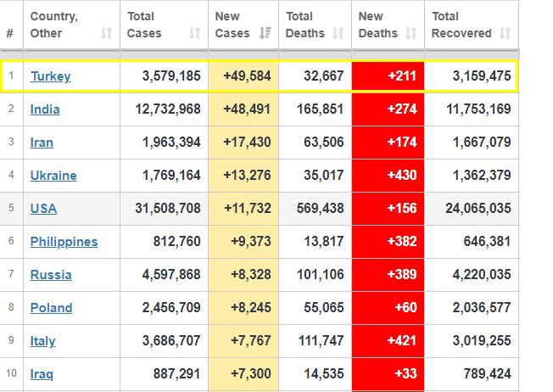This screenshot has width=553, height=392.
Task: Open the Poland link
Action: (51, 308)
